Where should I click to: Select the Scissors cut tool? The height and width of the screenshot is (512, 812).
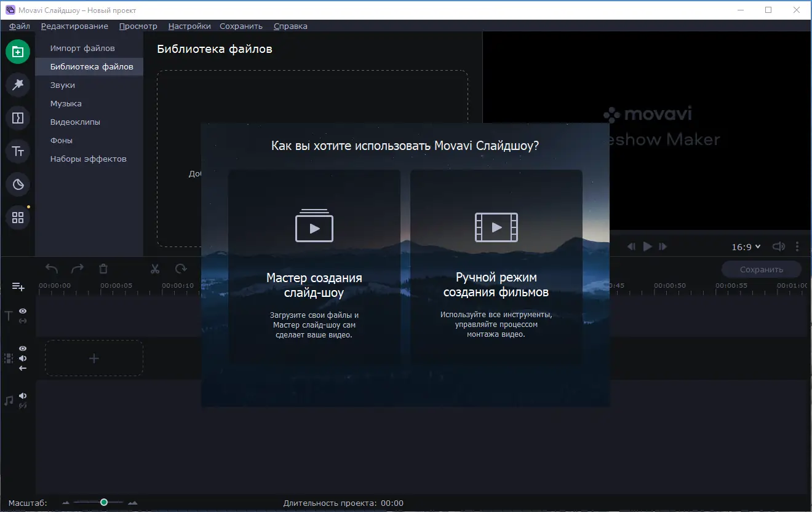(x=154, y=269)
